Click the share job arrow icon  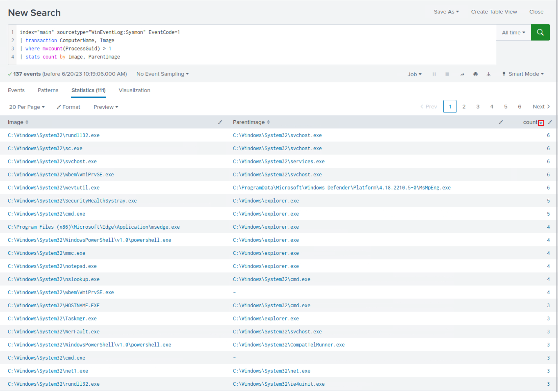(x=462, y=74)
